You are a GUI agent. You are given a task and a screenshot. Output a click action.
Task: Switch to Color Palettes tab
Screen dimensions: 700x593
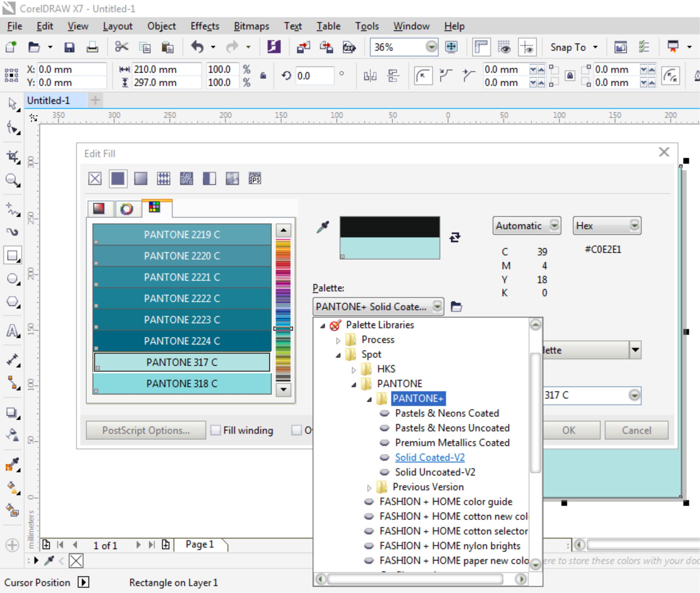coord(156,208)
